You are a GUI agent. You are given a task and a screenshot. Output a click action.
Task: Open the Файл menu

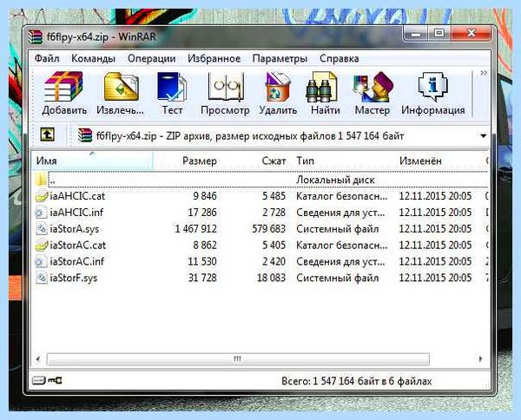(x=47, y=58)
